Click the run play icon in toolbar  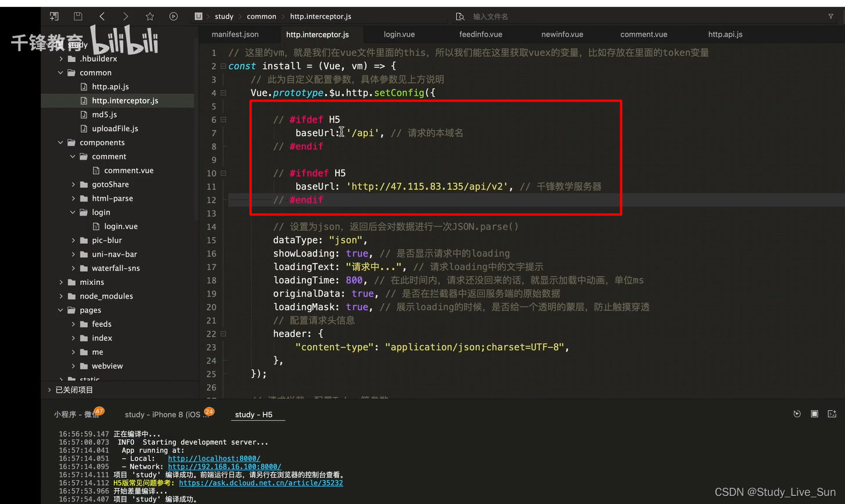click(174, 16)
